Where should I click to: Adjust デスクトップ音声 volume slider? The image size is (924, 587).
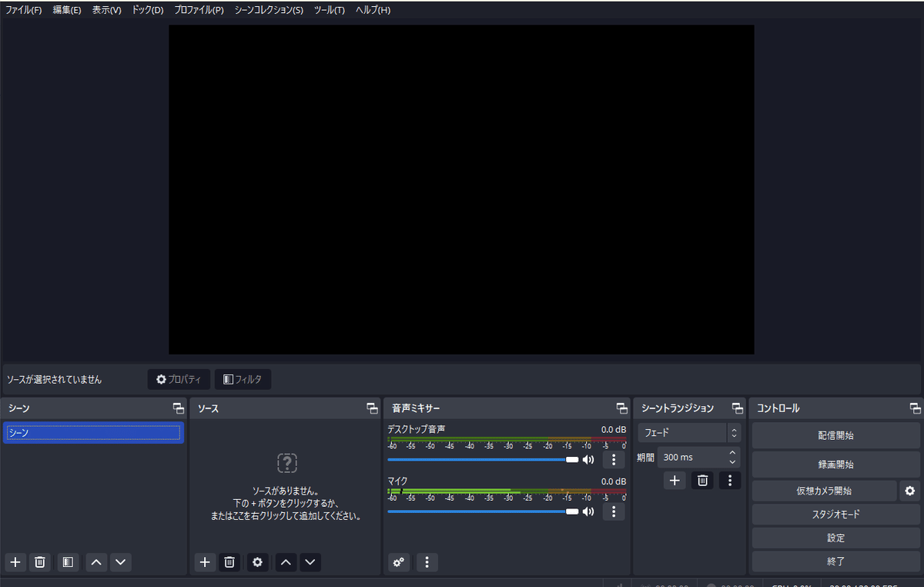pyautogui.click(x=484, y=460)
